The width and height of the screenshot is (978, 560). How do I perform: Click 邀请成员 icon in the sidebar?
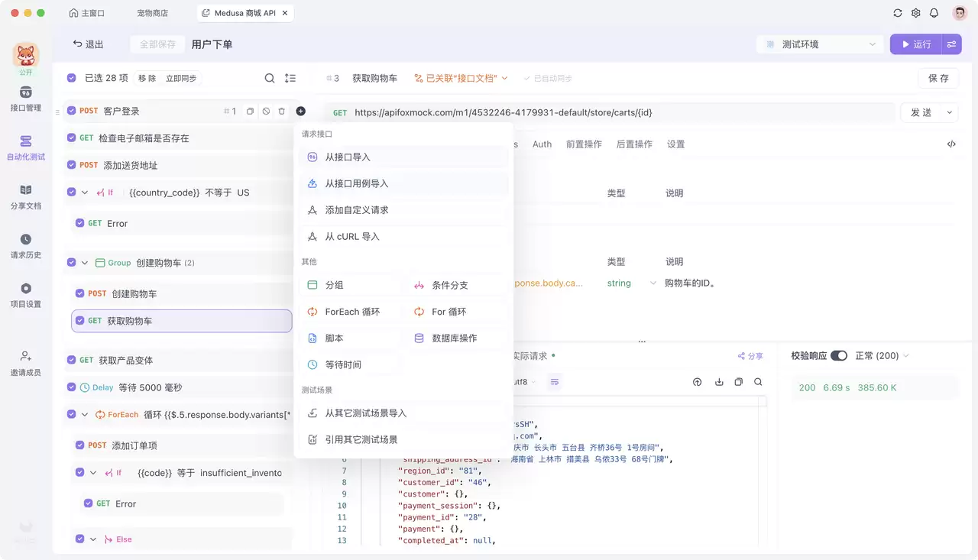pyautogui.click(x=26, y=356)
